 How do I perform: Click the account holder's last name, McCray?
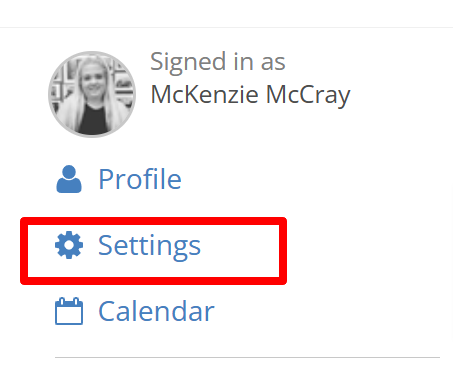[x=308, y=96]
